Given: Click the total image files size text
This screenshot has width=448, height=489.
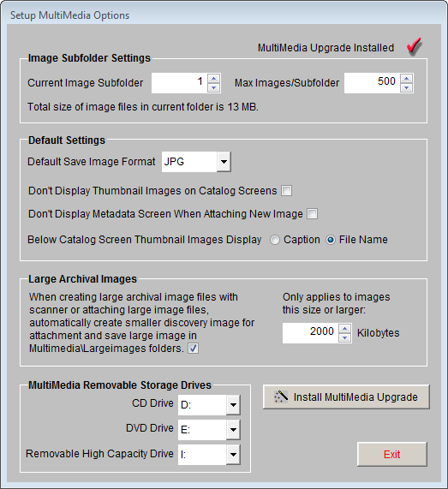Looking at the screenshot, I should click(x=143, y=107).
